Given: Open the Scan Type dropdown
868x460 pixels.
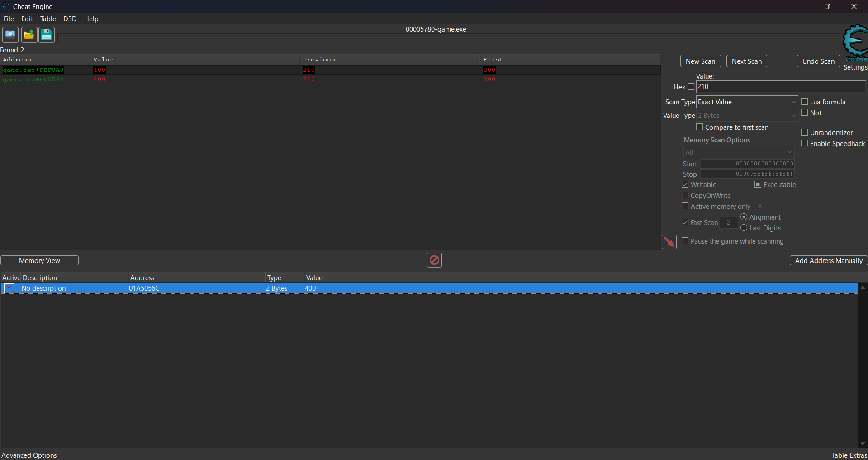Looking at the screenshot, I should pos(747,102).
